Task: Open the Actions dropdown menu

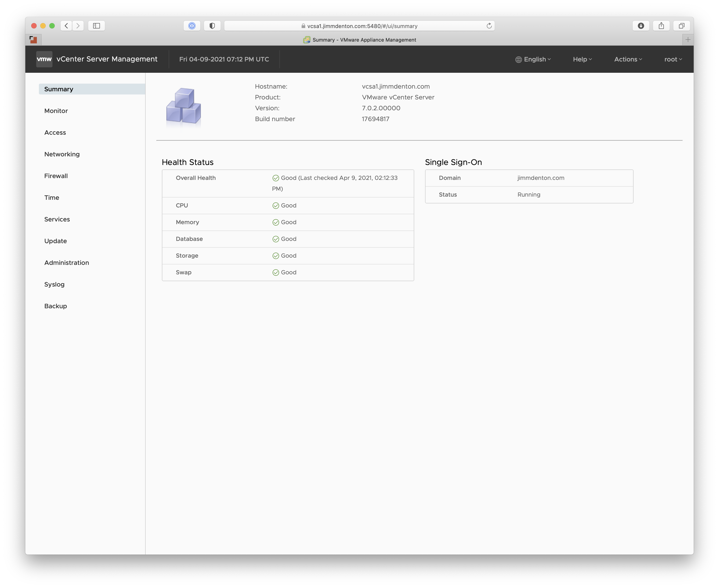Action: (628, 59)
